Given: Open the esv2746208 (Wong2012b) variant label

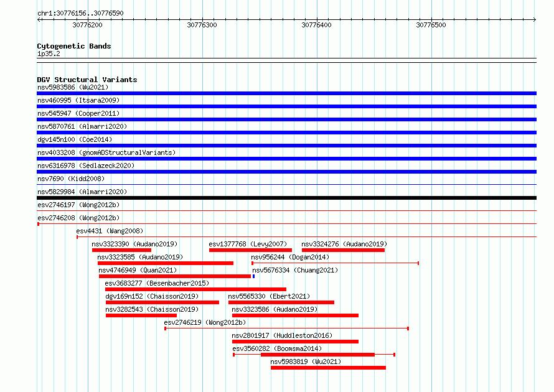Looking at the screenshot, I should (x=78, y=218).
